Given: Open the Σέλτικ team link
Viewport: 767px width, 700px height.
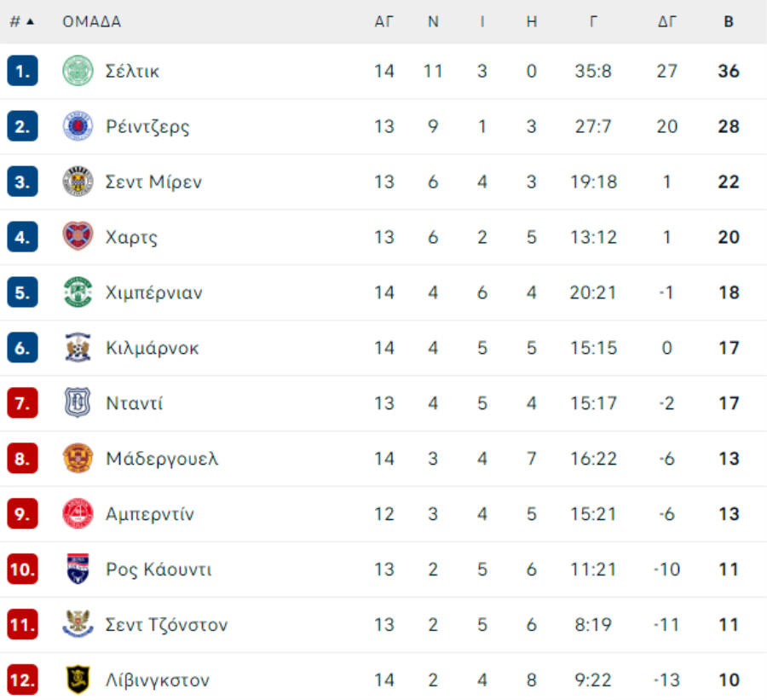Looking at the screenshot, I should click(x=132, y=71).
